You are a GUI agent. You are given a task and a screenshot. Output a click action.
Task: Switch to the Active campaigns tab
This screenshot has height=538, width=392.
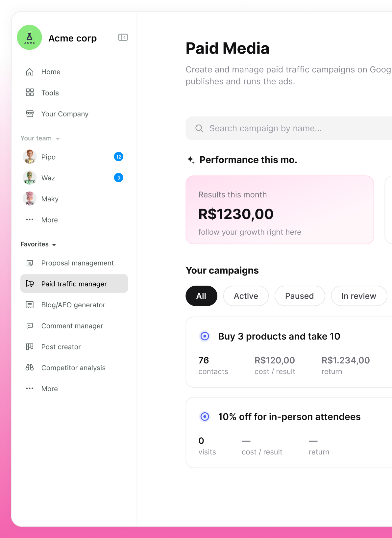coord(246,296)
